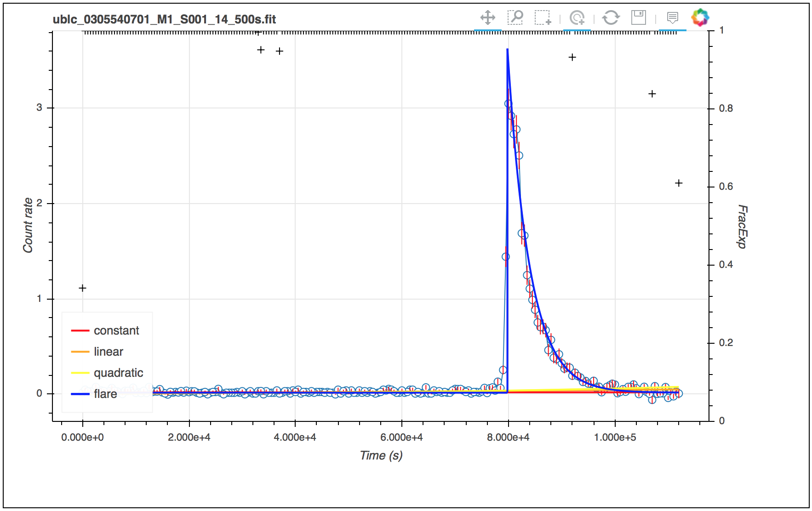This screenshot has width=812, height=511.
Task: Toggle the Hover tooltip tool
Action: pyautogui.click(x=672, y=18)
